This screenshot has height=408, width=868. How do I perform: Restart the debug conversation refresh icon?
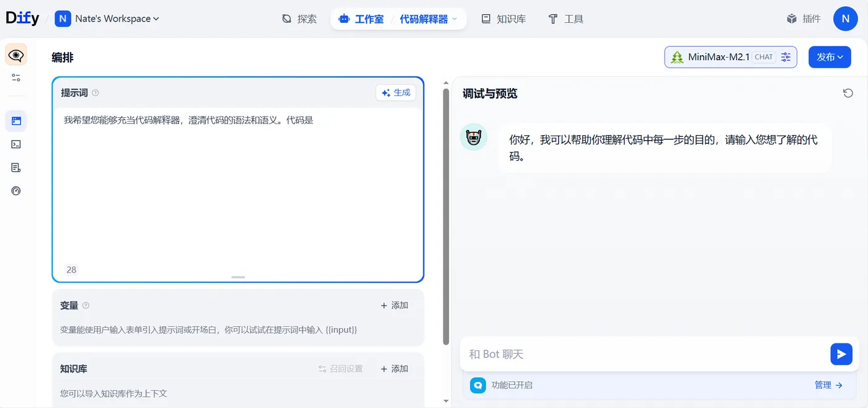point(848,93)
